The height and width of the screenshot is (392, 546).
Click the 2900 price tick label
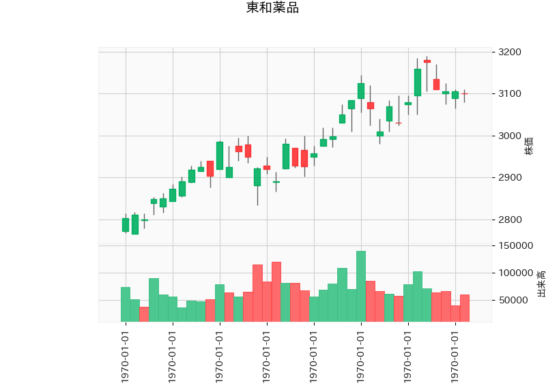pos(510,178)
